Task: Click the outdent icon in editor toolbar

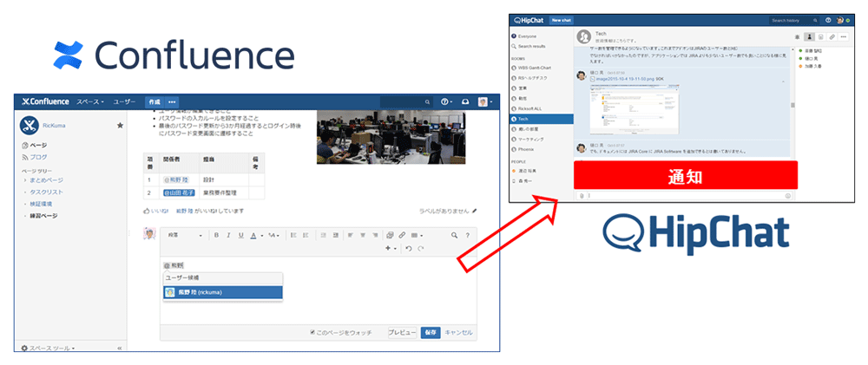Action: 323,235
